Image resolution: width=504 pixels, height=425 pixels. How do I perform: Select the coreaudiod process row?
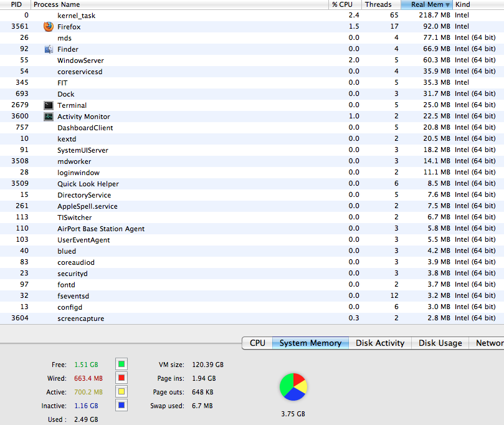pyautogui.click(x=252, y=262)
